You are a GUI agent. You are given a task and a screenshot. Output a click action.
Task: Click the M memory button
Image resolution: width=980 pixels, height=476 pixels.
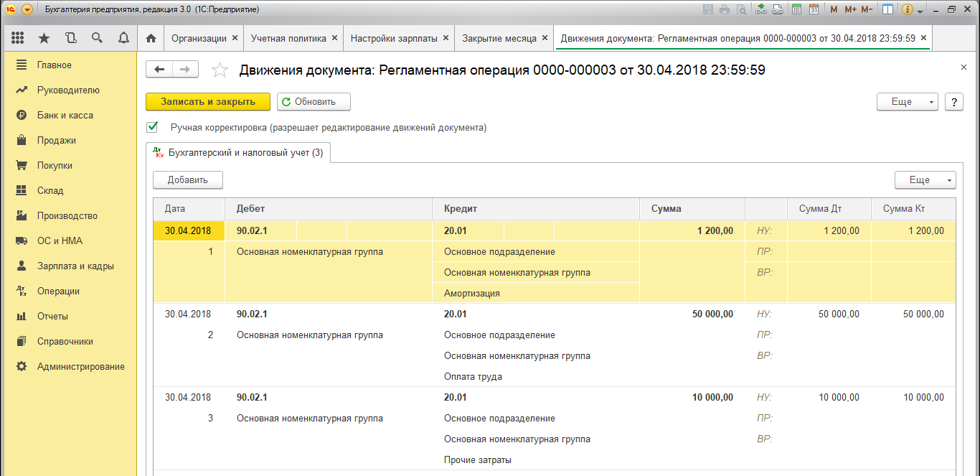click(x=834, y=10)
